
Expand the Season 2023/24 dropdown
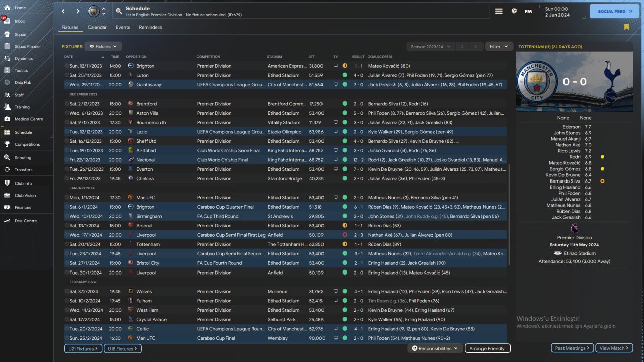[x=430, y=47]
